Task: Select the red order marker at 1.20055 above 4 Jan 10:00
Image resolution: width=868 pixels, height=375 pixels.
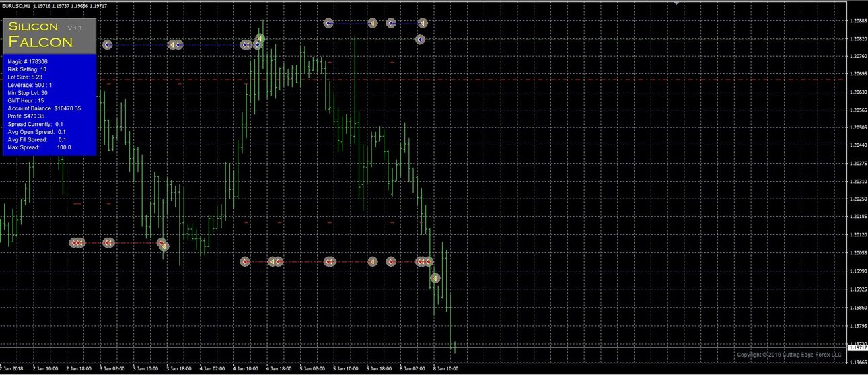Action: click(x=245, y=261)
